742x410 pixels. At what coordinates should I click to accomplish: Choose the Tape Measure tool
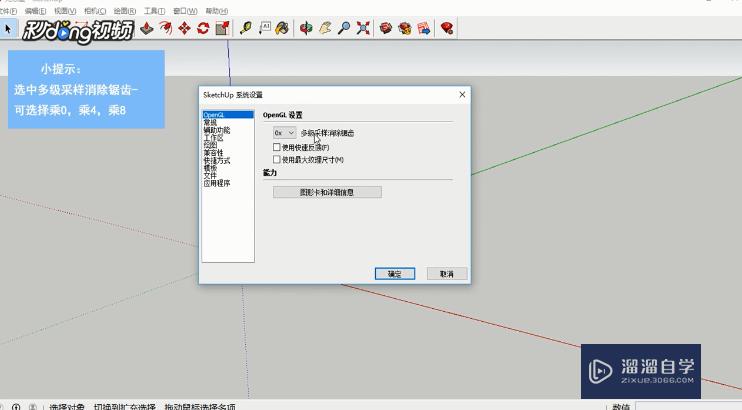[246, 28]
